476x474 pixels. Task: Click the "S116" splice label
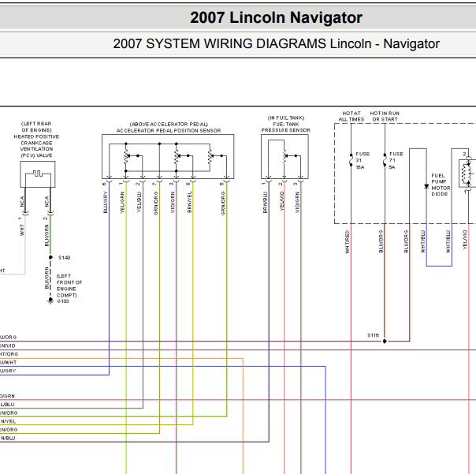[x=373, y=335]
